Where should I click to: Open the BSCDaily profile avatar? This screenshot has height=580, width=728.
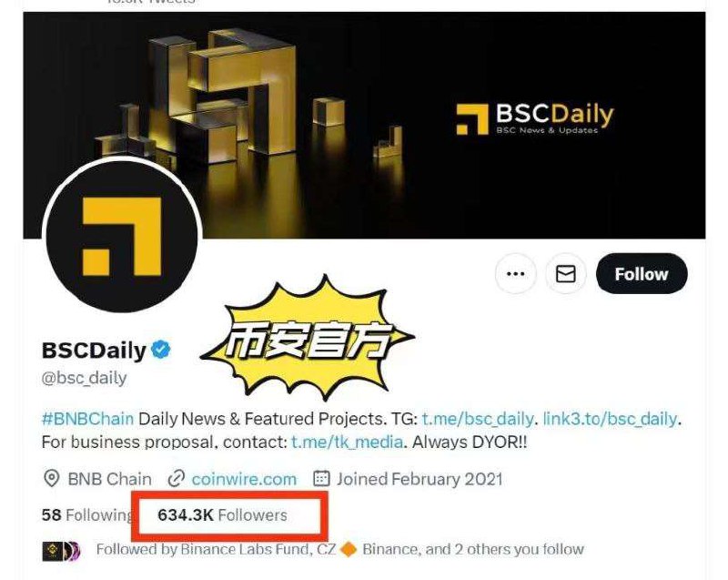click(122, 236)
